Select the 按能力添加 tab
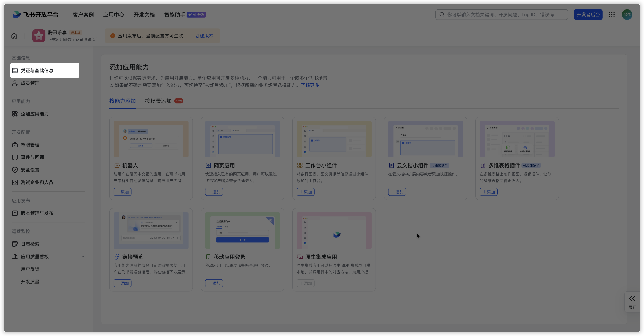This screenshot has height=336, width=644. (122, 101)
